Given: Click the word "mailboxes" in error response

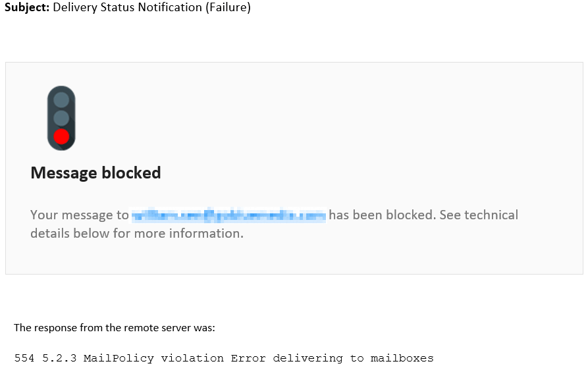Looking at the screenshot, I should pyautogui.click(x=402, y=358).
